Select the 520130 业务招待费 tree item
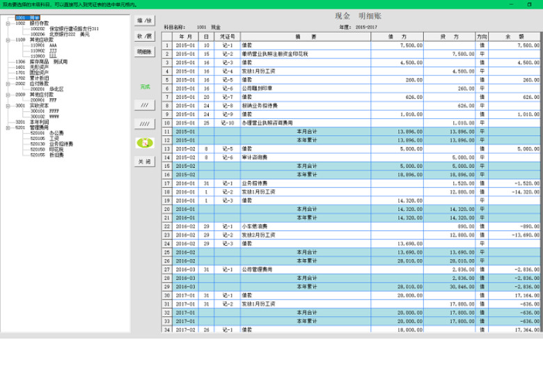 [x=52, y=144]
